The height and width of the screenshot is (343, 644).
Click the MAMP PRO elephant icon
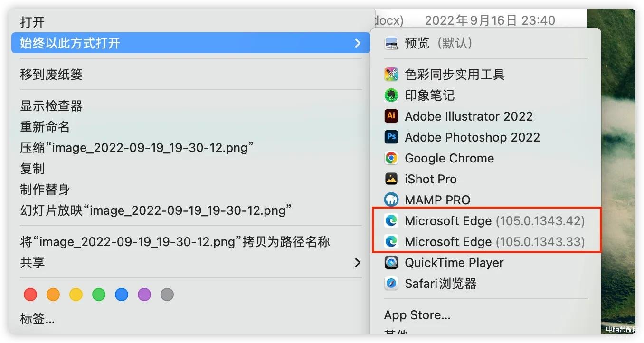click(x=391, y=200)
